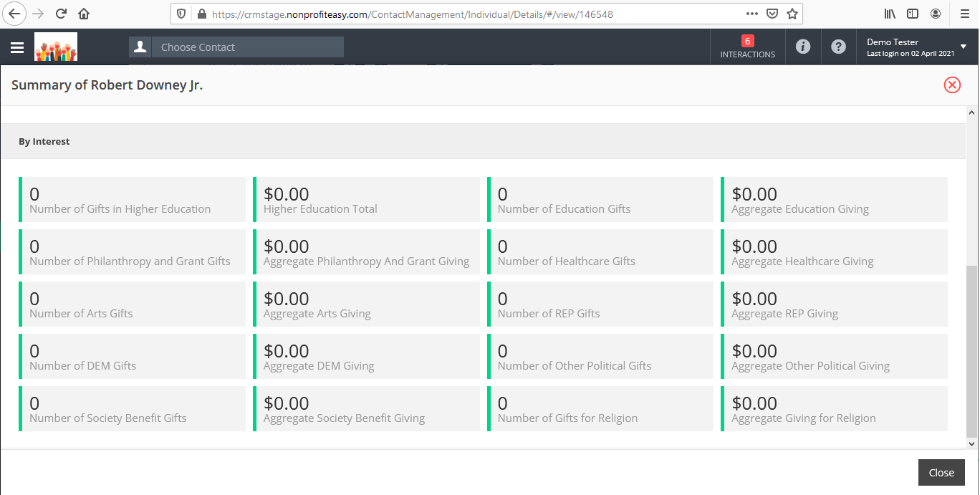Select Aggregate Arts Giving card
The width and height of the screenshot is (980, 495).
[366, 304]
